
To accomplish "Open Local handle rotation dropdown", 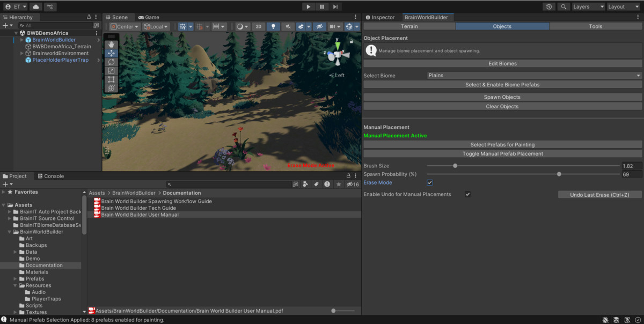I will 156,26.
